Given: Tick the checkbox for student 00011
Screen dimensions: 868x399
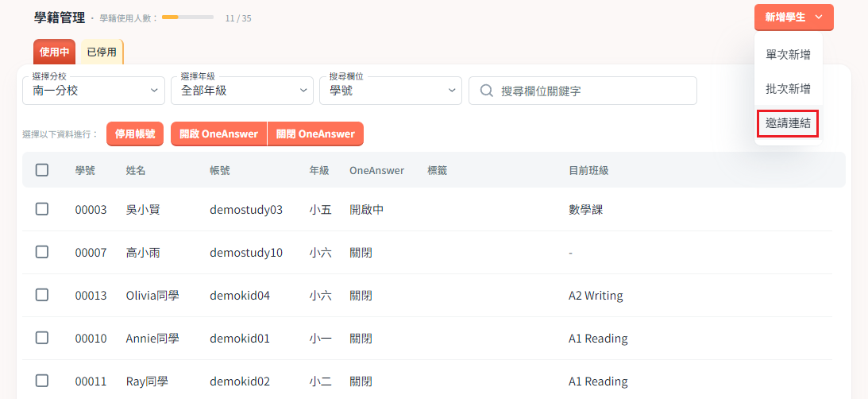Looking at the screenshot, I should pos(41,381).
